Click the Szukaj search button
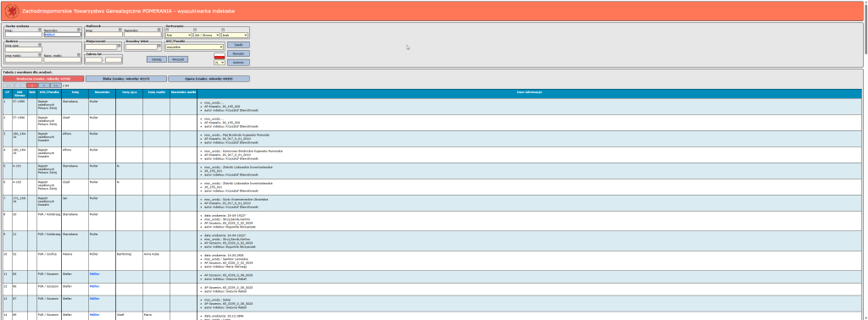The image size is (868, 320). point(157,59)
